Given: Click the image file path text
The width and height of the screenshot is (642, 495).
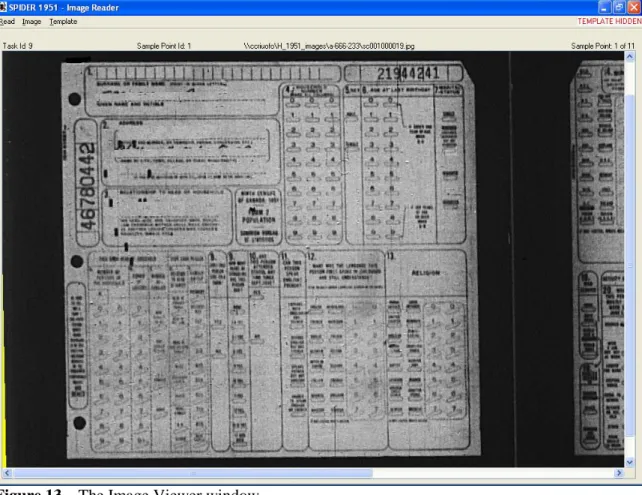Looking at the screenshot, I should click(x=329, y=46).
